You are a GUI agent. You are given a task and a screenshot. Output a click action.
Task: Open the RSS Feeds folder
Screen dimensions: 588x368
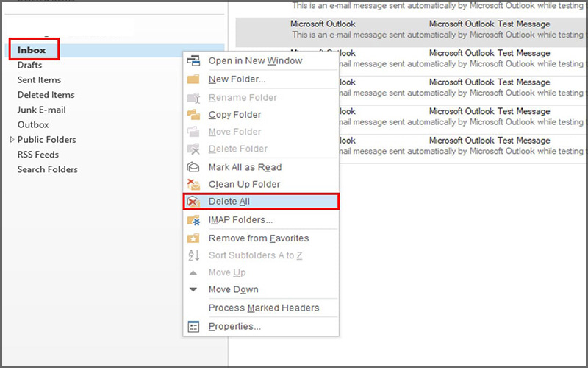click(38, 155)
